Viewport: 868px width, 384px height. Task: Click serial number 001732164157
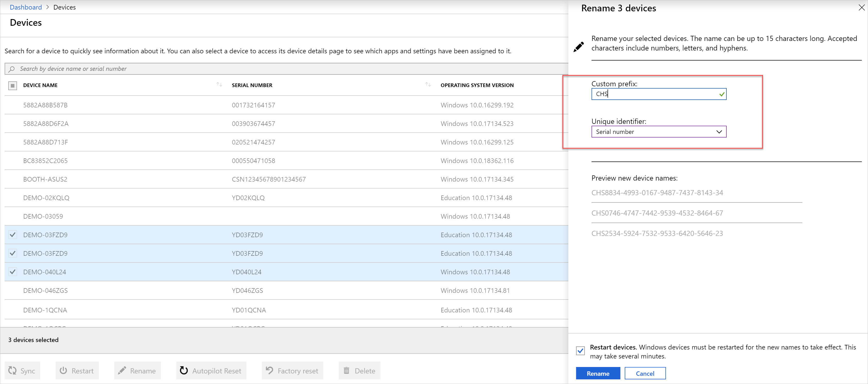click(253, 105)
